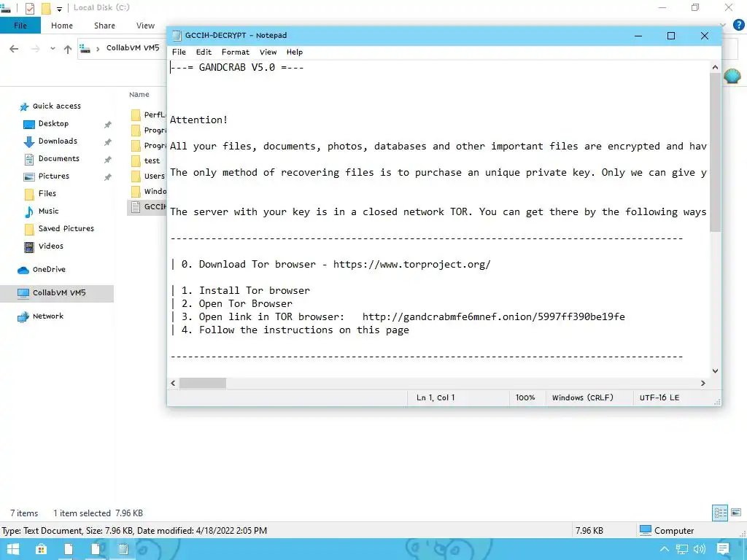Open Explorer help question mark

[x=738, y=26]
